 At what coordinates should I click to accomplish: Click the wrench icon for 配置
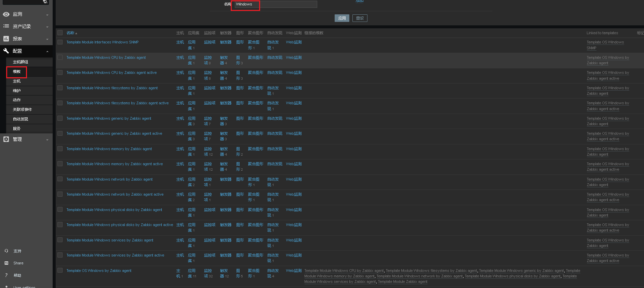point(6,51)
